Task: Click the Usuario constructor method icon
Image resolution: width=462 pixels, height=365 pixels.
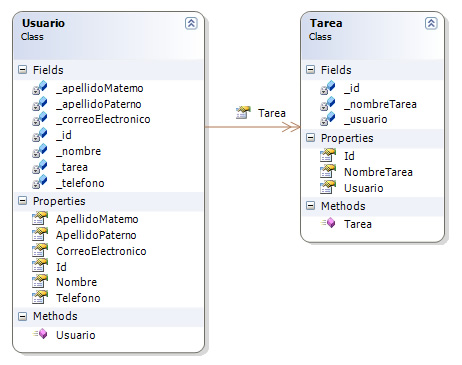Action: coord(40,334)
